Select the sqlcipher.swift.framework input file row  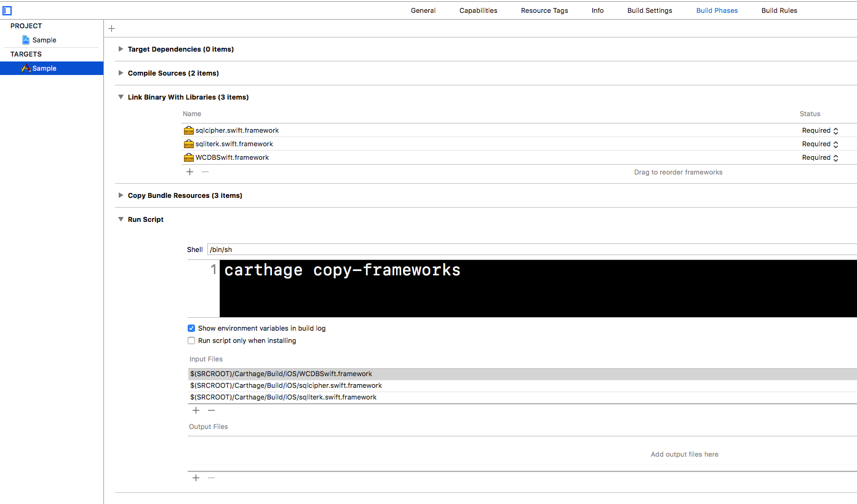click(286, 385)
